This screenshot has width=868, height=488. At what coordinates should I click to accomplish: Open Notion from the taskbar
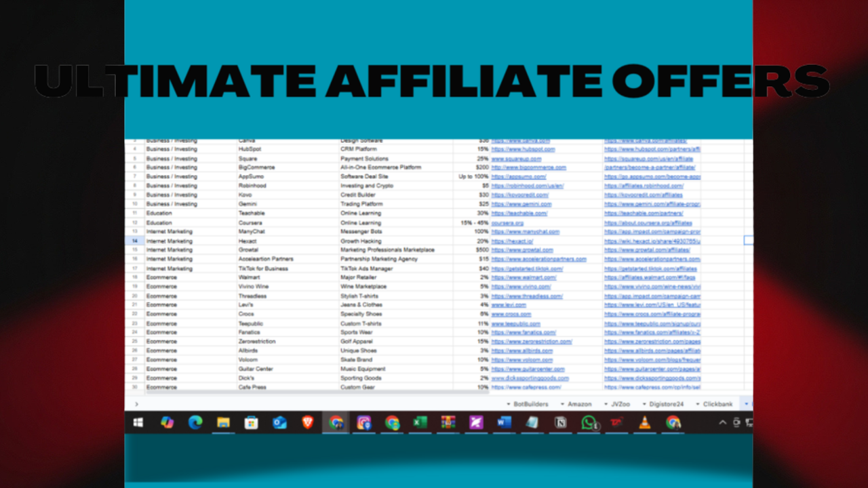(560, 423)
